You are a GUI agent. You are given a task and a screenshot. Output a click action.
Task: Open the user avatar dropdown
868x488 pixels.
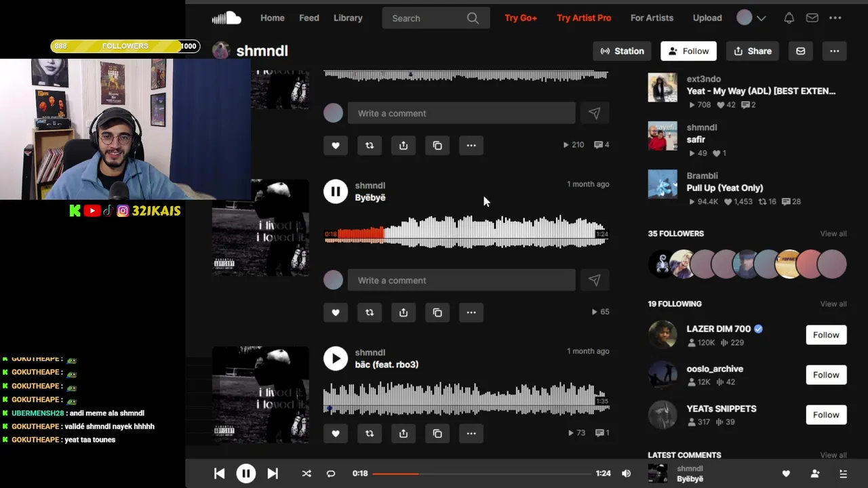pyautogui.click(x=751, y=18)
